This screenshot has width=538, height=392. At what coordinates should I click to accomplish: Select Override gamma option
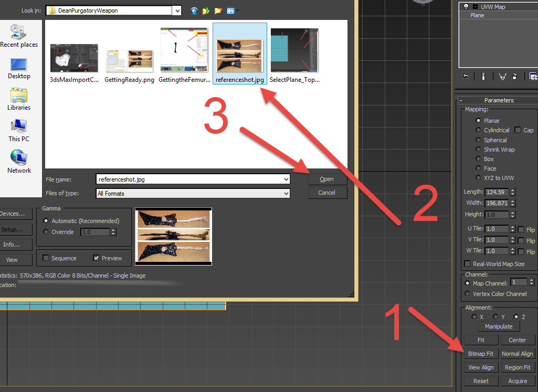tap(46, 232)
